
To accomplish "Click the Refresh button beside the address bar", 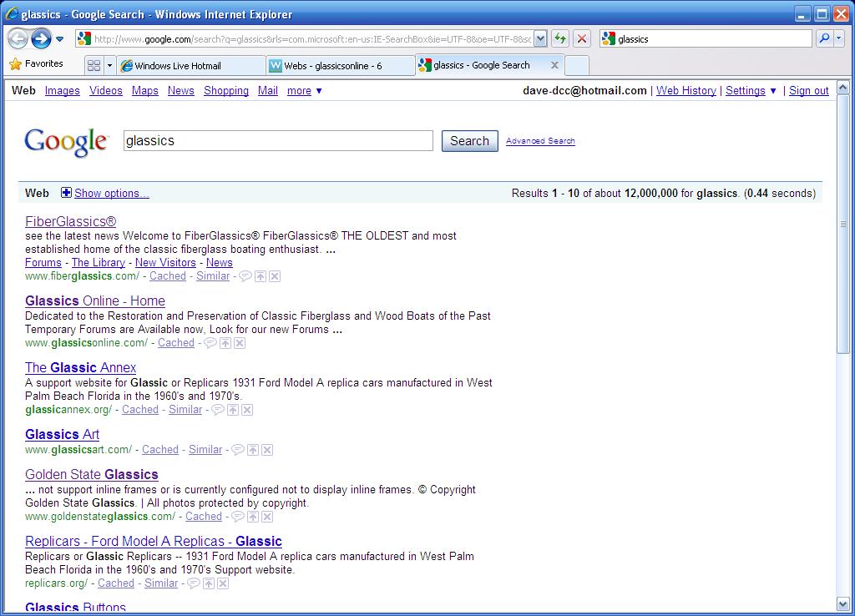I will click(560, 38).
